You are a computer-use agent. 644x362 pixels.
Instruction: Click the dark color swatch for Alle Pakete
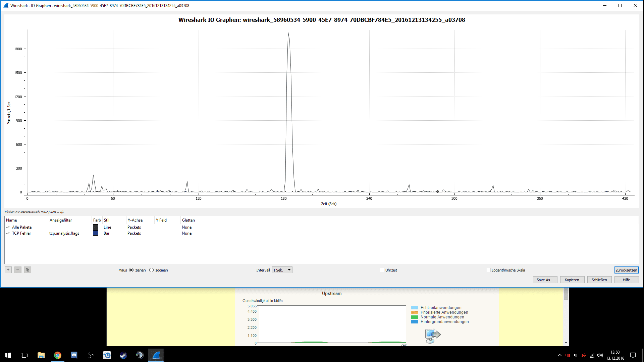96,227
